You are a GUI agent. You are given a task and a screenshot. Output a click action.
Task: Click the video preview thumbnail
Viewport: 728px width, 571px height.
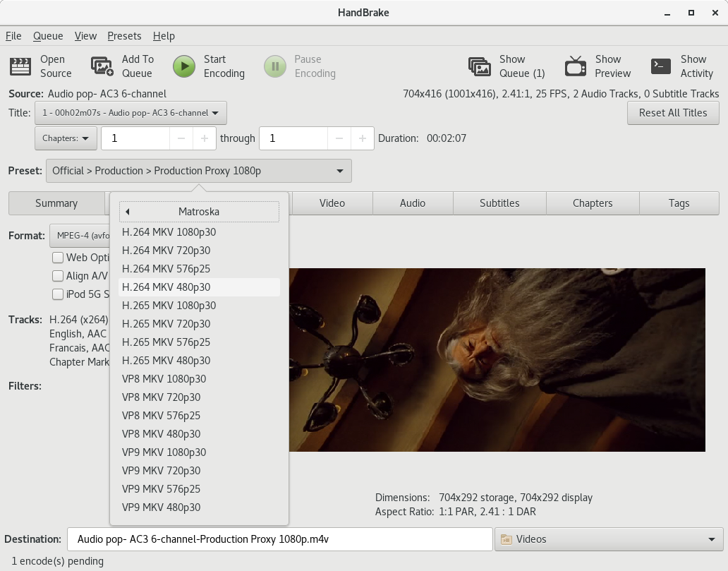coord(497,359)
